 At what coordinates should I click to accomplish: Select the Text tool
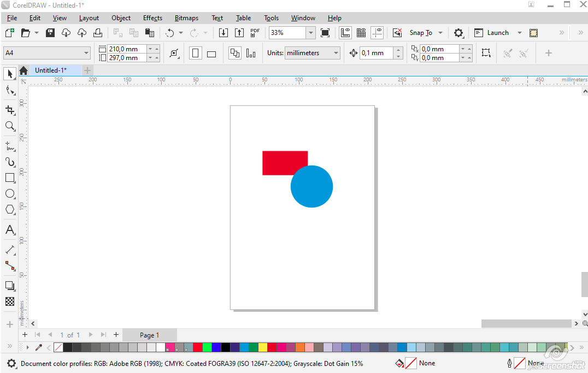click(x=10, y=230)
